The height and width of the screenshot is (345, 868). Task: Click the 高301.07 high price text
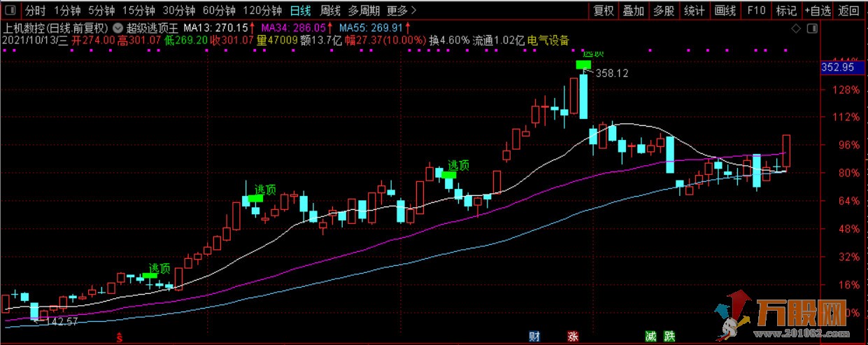click(x=139, y=41)
